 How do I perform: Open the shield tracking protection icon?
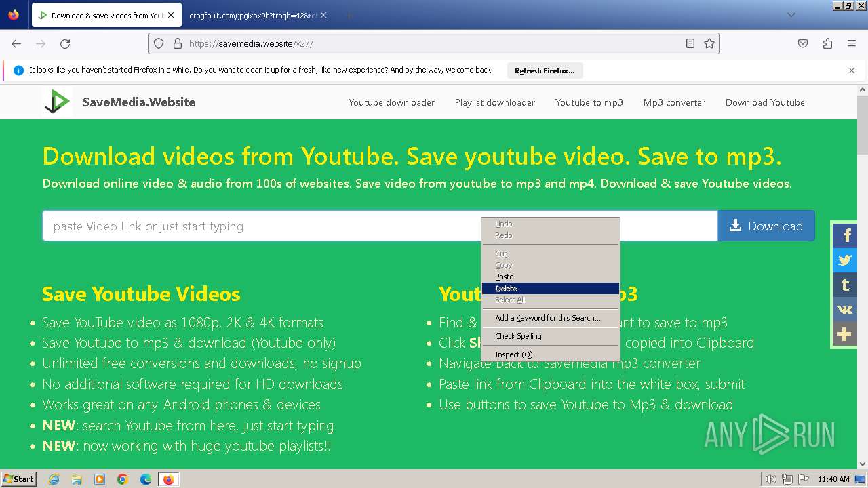159,43
